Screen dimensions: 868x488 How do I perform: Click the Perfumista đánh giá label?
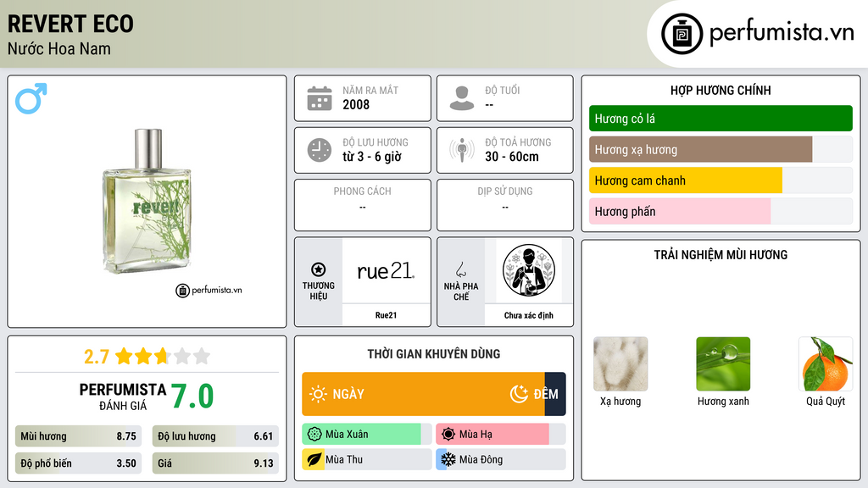[x=123, y=396]
